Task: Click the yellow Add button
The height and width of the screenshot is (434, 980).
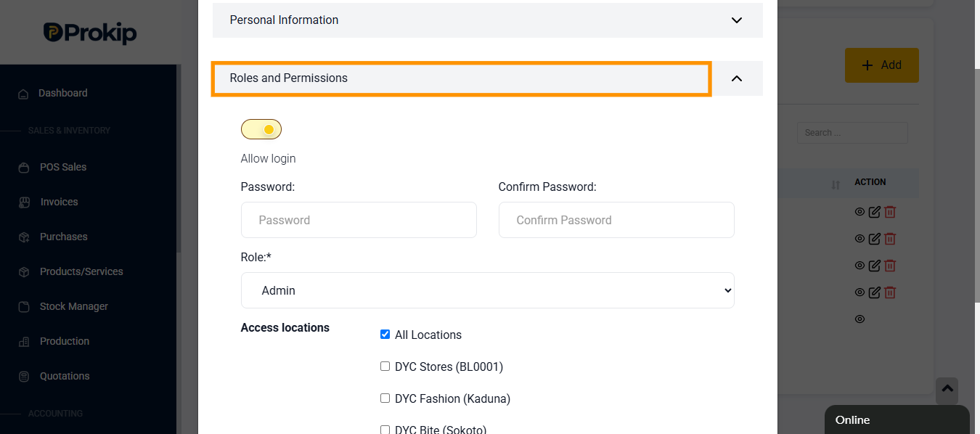Action: click(x=882, y=65)
